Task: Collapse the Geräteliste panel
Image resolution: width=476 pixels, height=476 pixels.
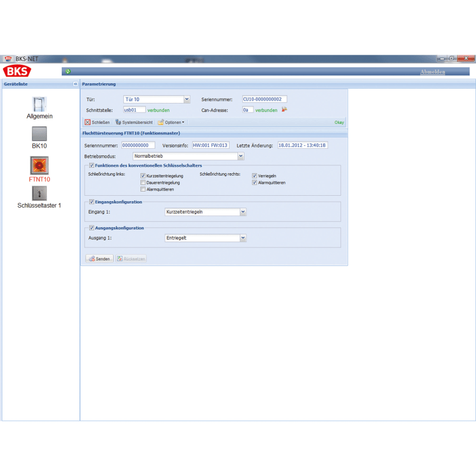Action: [x=76, y=84]
